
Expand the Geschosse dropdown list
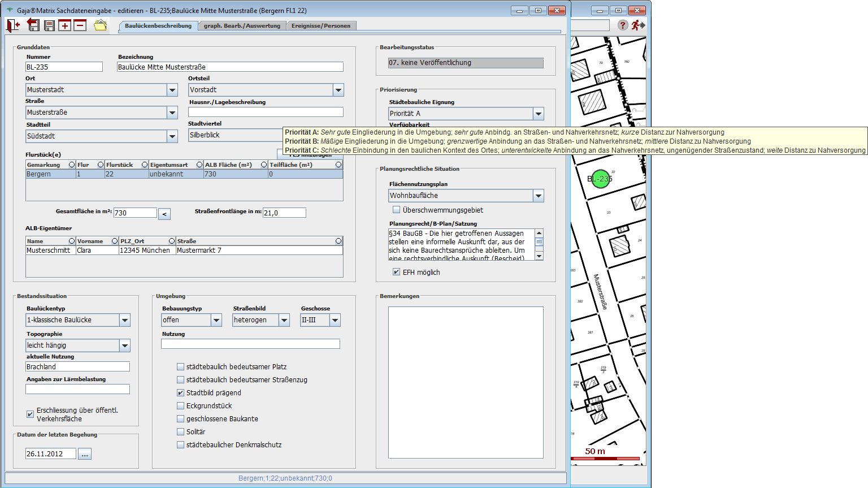335,320
